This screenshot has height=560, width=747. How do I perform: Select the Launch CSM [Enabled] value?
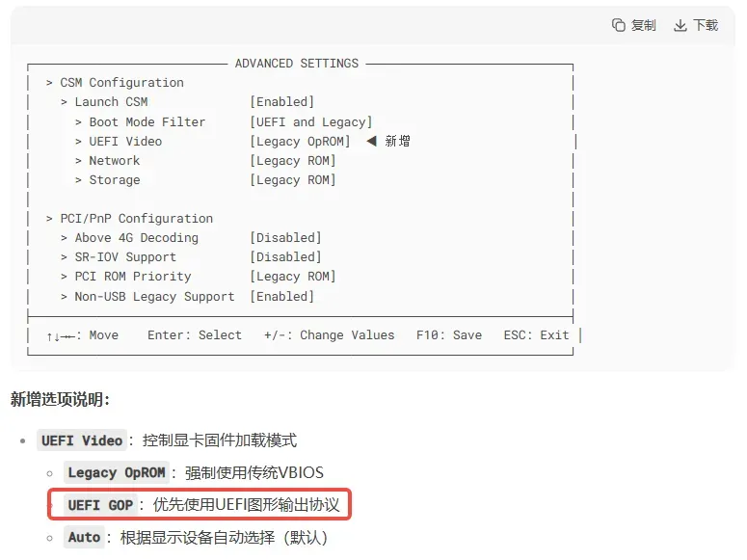click(x=282, y=102)
